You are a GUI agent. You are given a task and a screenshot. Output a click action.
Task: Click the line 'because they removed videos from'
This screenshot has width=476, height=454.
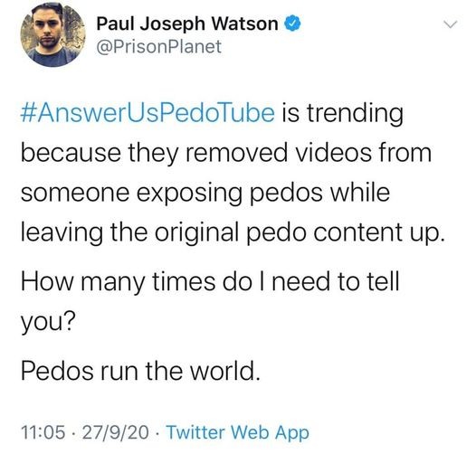coord(226,153)
